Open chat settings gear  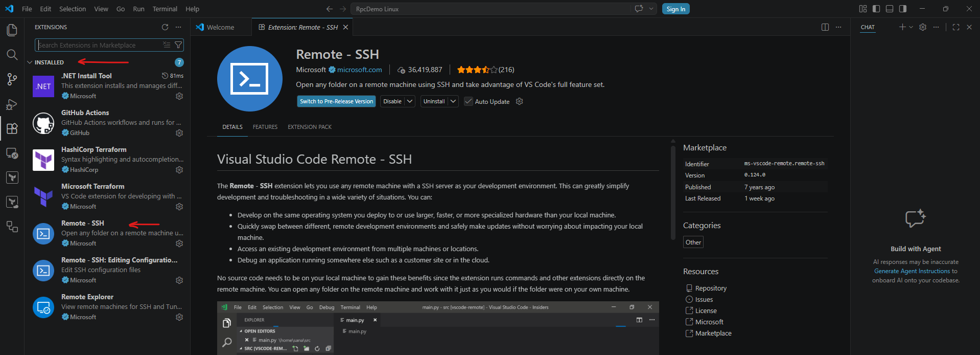point(923,27)
